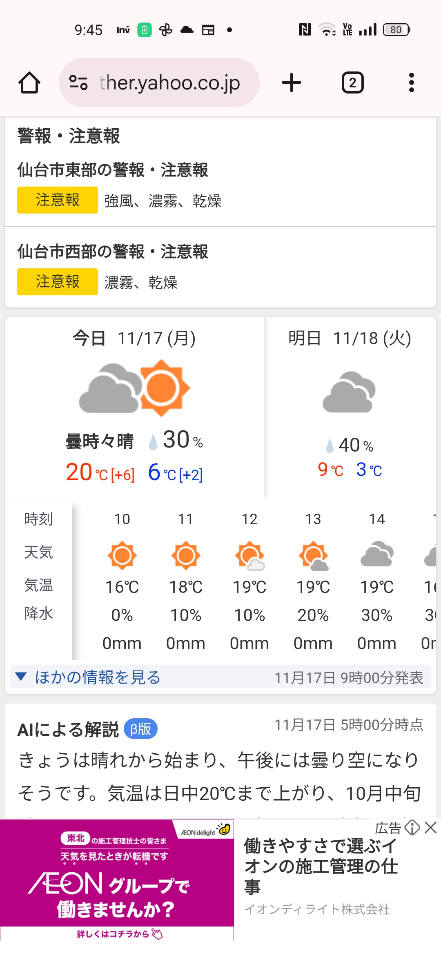Screen dimensions: 441x980
Task: Close the AEON advertisement with X
Action: 430,828
